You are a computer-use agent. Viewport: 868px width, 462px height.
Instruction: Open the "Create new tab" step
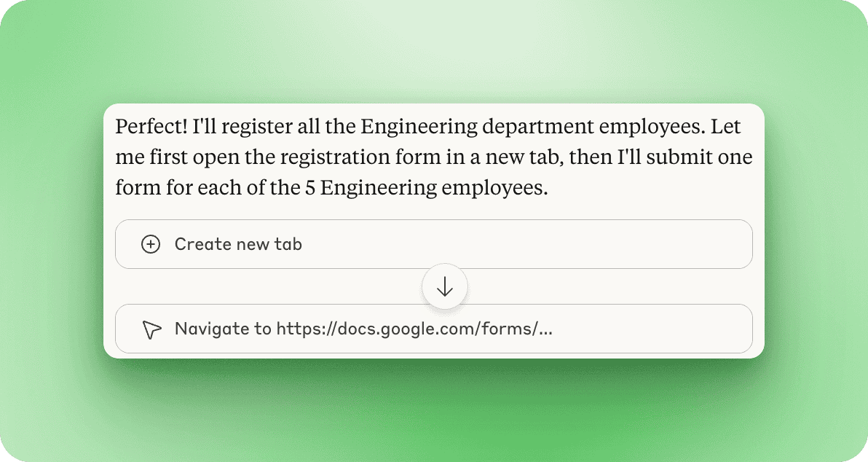coord(433,244)
